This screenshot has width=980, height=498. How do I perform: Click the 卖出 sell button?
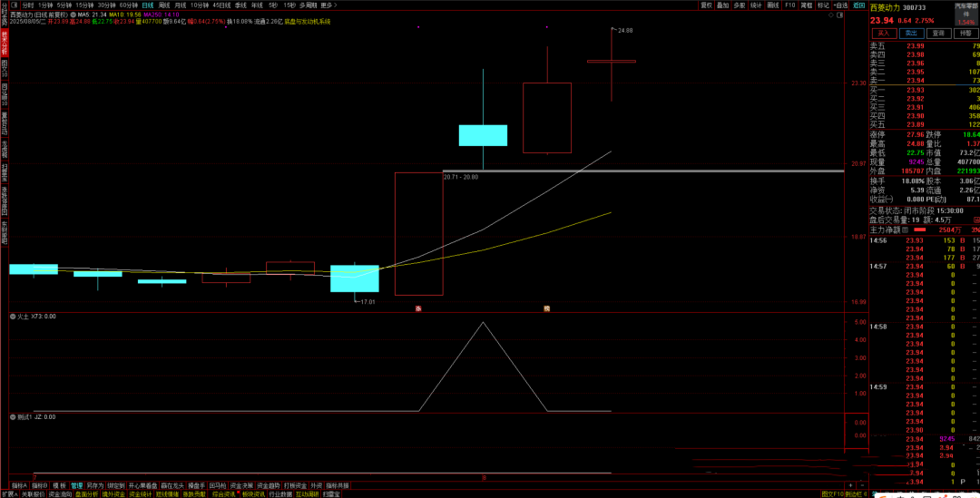point(911,34)
